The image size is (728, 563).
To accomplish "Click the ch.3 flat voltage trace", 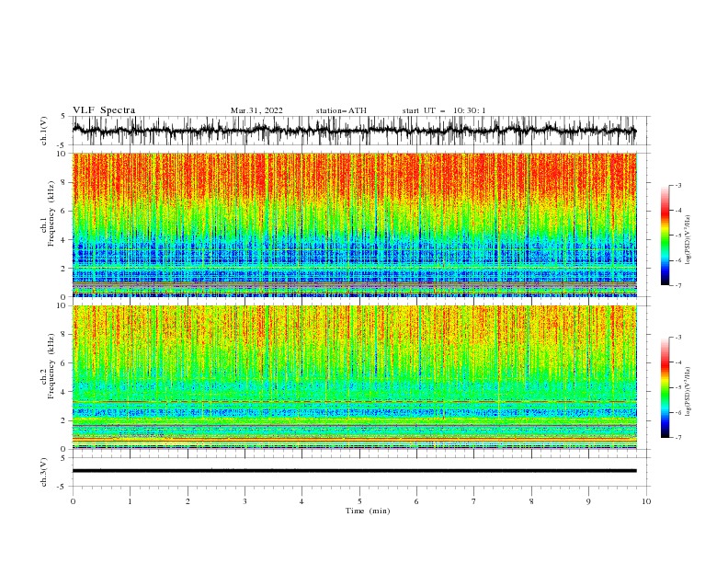I will (354, 471).
